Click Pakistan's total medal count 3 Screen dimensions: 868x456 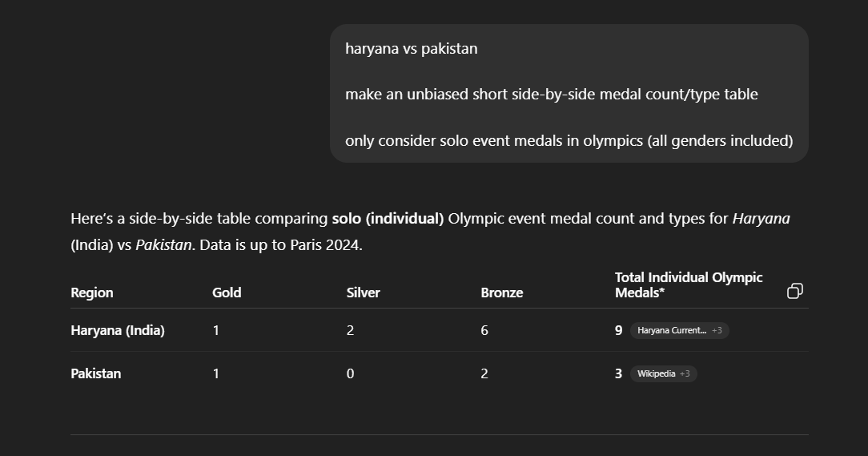[x=618, y=373]
